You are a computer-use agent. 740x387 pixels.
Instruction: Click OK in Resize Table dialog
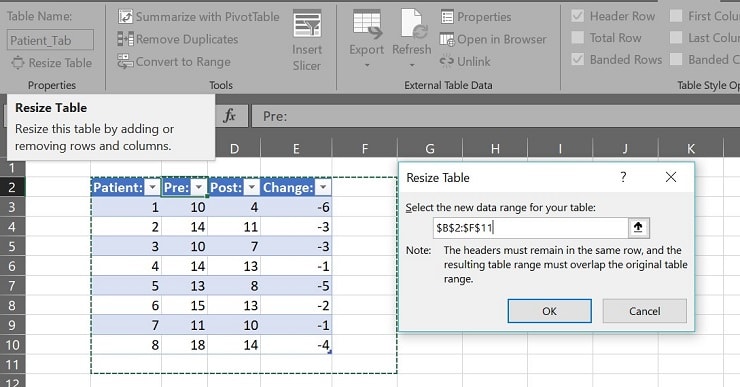[x=549, y=311]
